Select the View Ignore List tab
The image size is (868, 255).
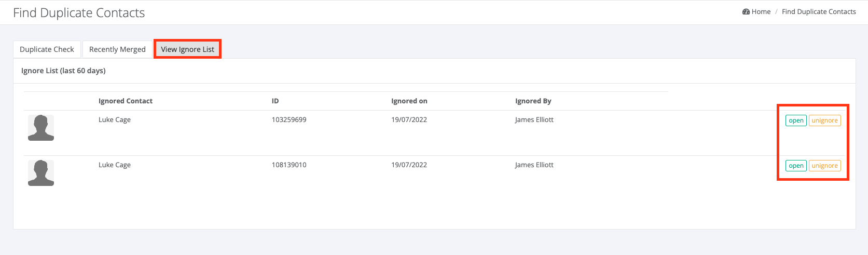[187, 49]
